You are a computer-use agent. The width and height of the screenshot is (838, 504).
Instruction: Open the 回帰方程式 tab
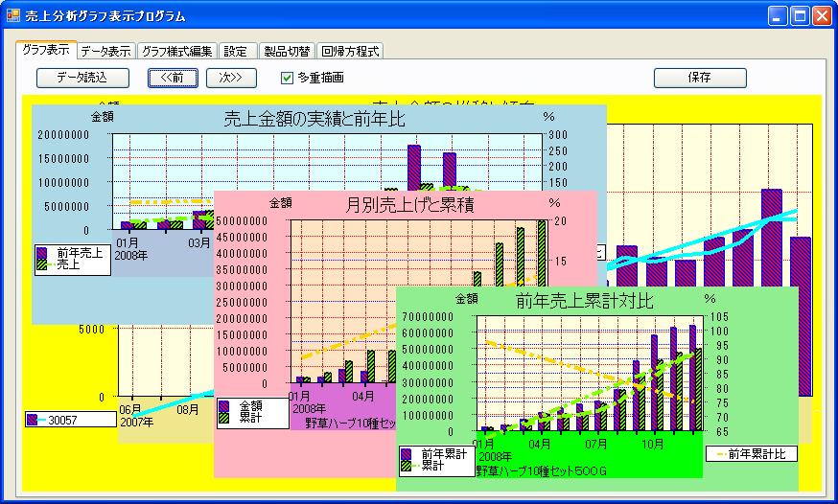pos(350,51)
